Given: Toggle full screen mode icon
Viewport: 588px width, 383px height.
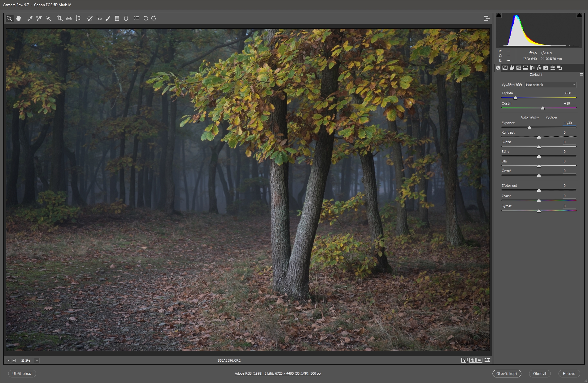Looking at the screenshot, I should pyautogui.click(x=486, y=18).
